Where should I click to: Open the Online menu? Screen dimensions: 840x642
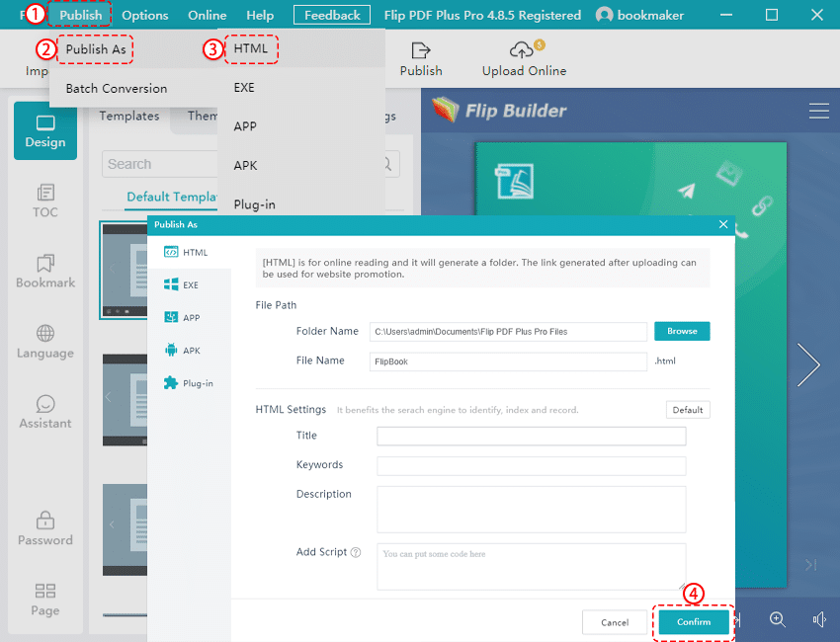tap(207, 15)
